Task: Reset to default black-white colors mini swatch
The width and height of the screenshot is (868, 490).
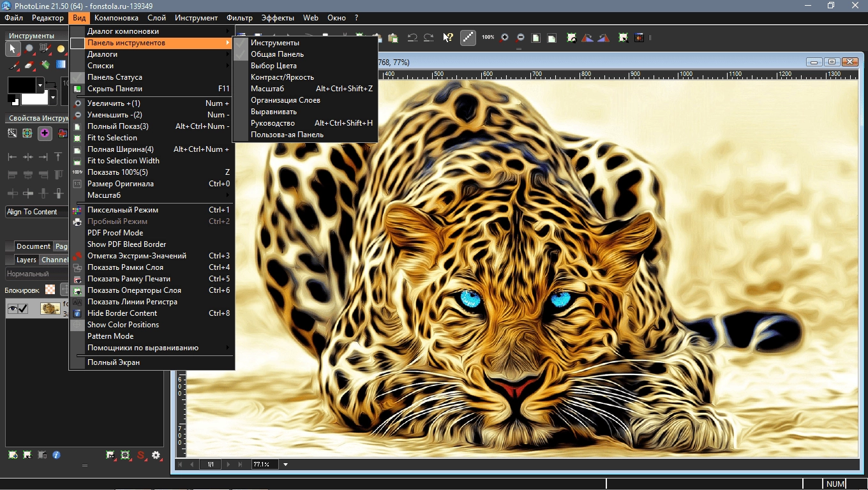Action: (13, 100)
